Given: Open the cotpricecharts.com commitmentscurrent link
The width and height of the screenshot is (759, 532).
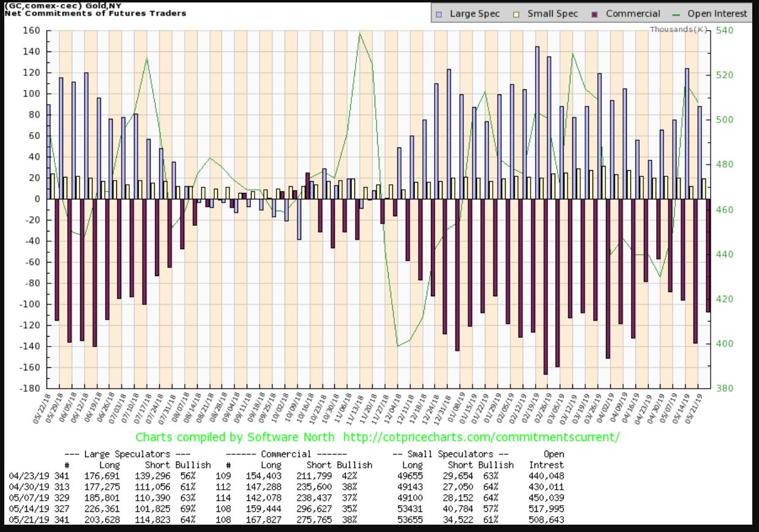Looking at the screenshot, I should click(482, 437).
